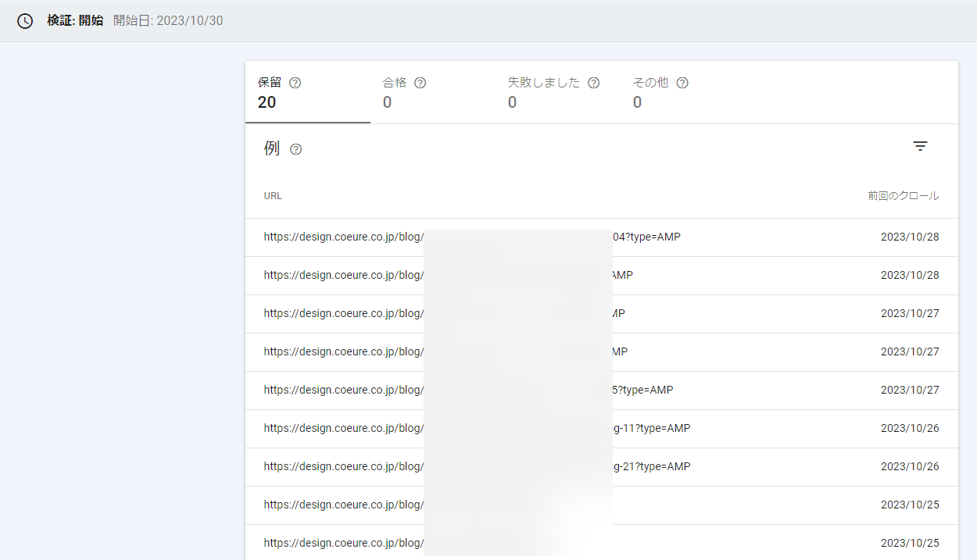
Task: Click the help icon next to その他
Action: coord(682,83)
